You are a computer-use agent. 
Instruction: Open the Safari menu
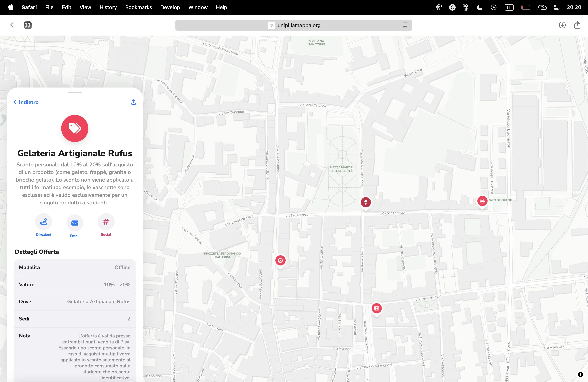[x=29, y=7]
